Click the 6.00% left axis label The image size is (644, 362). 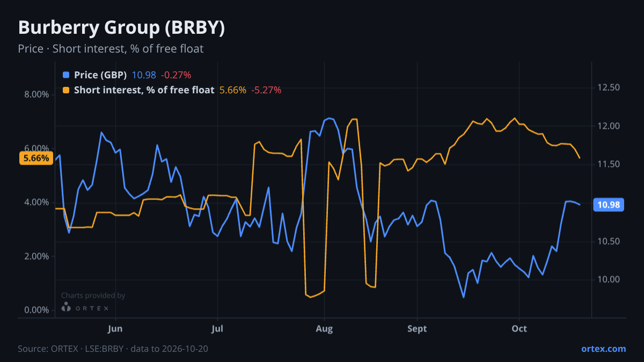click(x=36, y=149)
